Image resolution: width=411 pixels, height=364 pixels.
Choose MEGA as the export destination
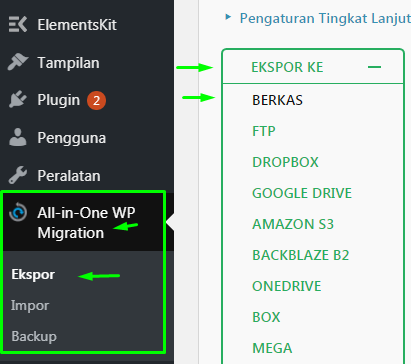click(272, 348)
